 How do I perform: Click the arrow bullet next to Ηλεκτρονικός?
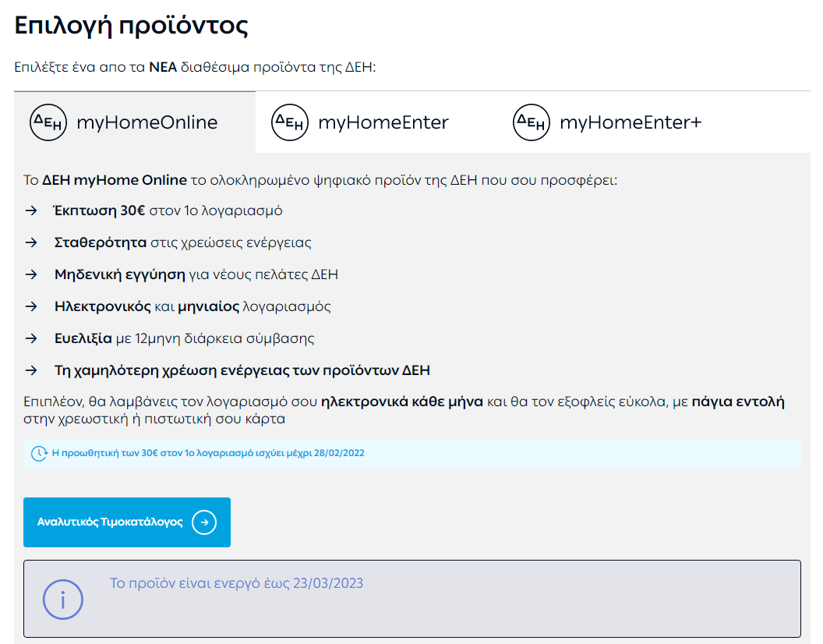click(31, 306)
